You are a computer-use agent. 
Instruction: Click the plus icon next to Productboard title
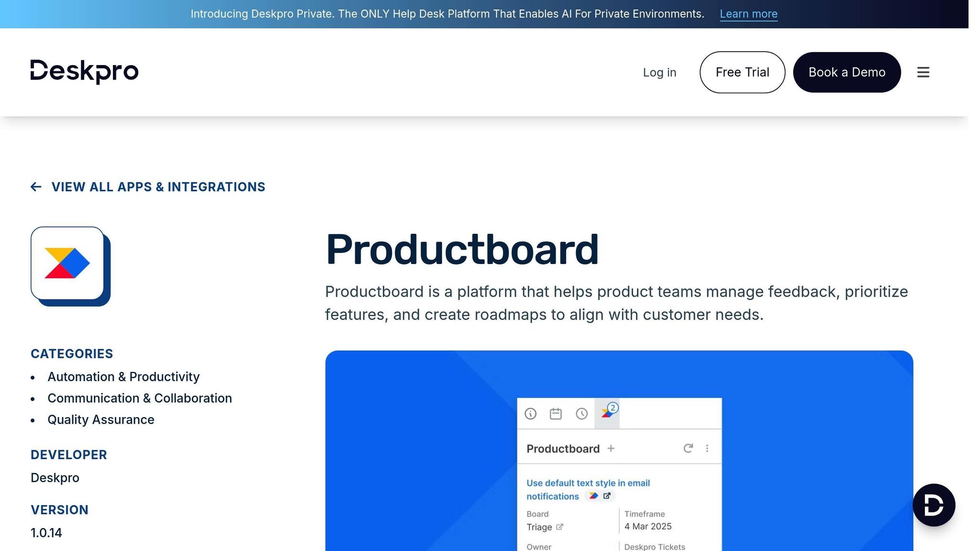612,449
